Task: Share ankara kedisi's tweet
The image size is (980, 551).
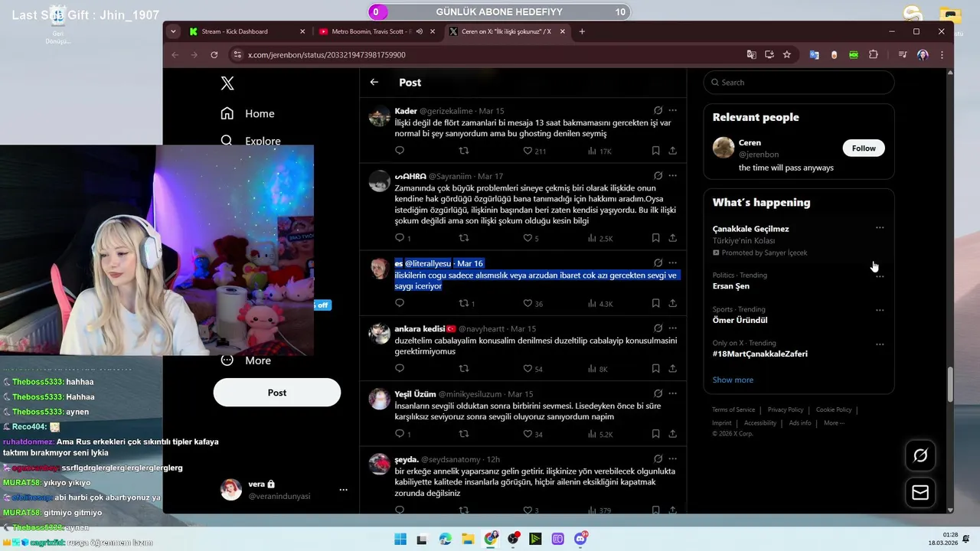Action: [x=672, y=368]
